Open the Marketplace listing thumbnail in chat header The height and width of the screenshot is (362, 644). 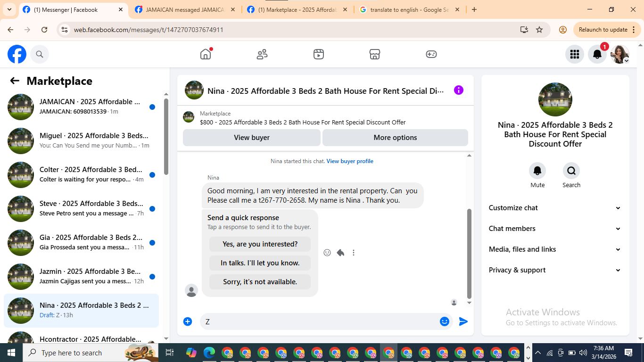click(189, 117)
